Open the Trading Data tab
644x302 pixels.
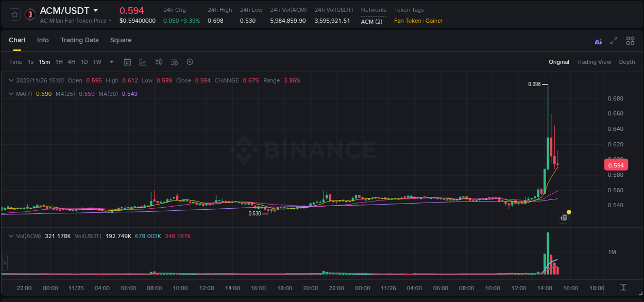tap(79, 40)
